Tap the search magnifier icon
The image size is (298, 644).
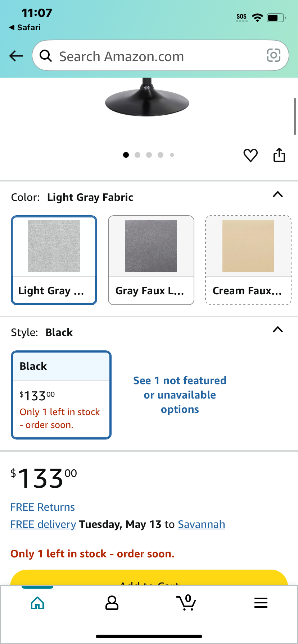pos(46,56)
